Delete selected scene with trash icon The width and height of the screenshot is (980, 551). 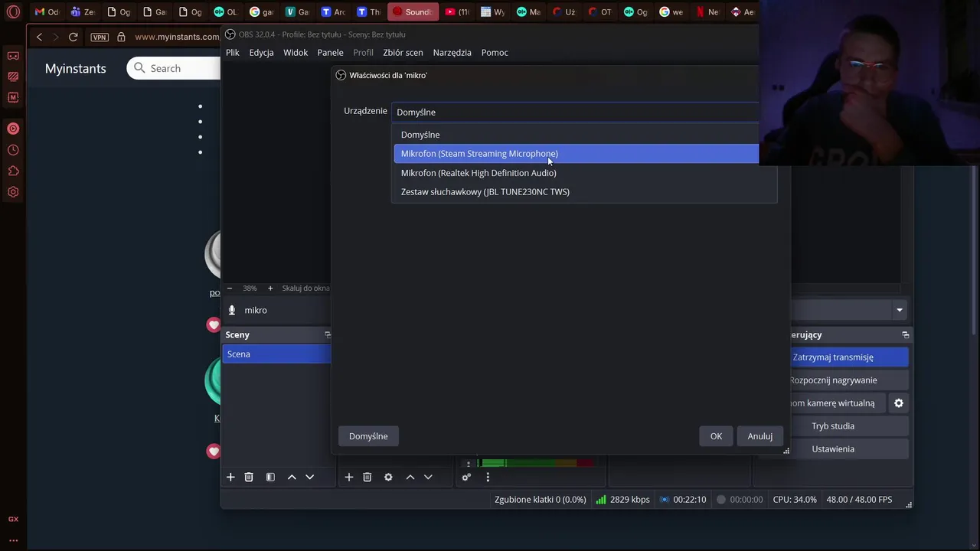249,477
